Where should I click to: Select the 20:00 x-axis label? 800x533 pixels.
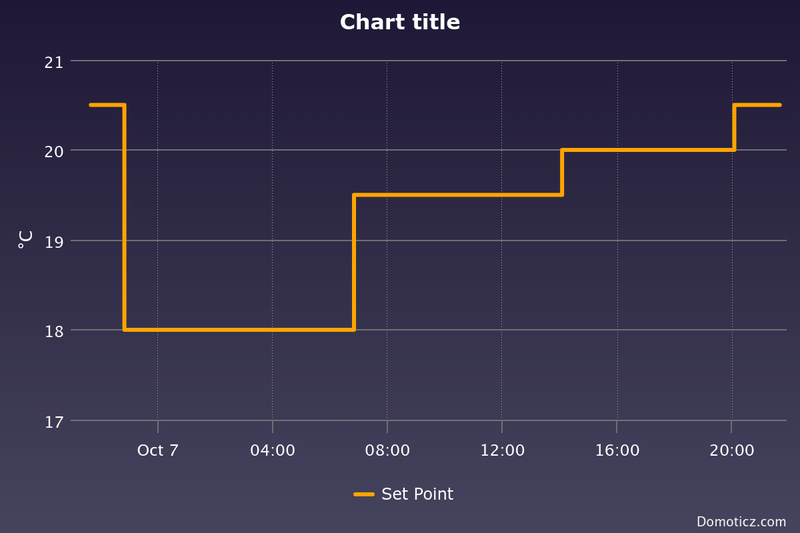pos(732,451)
